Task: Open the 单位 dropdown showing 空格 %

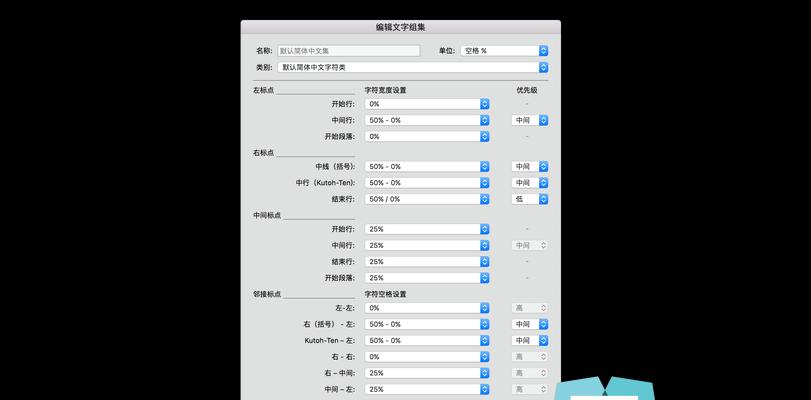Action: (x=504, y=51)
